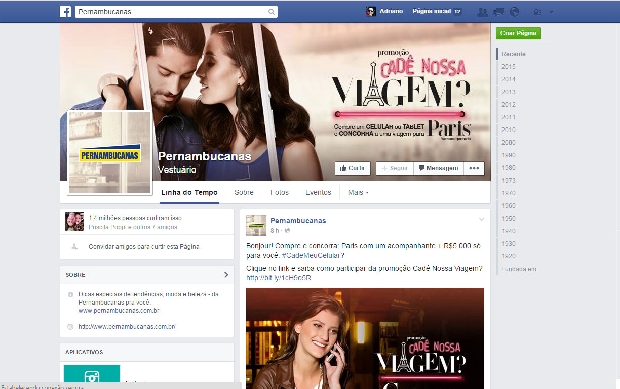Jump to 1920 in timeline
This screenshot has height=389, width=620.
508,256
